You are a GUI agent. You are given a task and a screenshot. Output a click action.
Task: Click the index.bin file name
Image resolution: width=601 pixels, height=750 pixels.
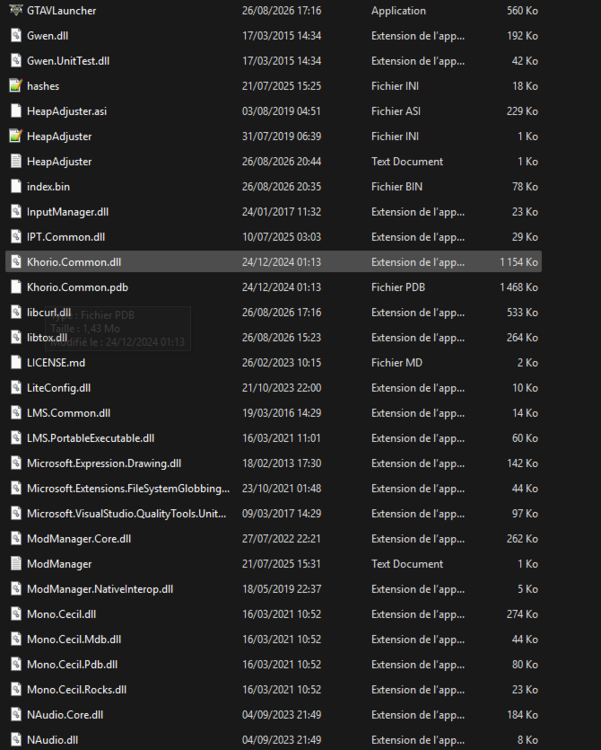point(48,187)
